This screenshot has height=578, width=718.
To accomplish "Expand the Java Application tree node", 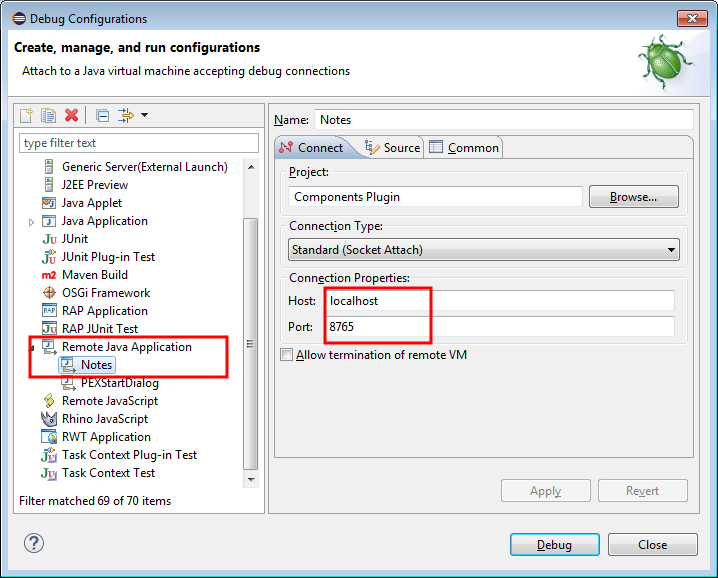I will click(x=32, y=222).
